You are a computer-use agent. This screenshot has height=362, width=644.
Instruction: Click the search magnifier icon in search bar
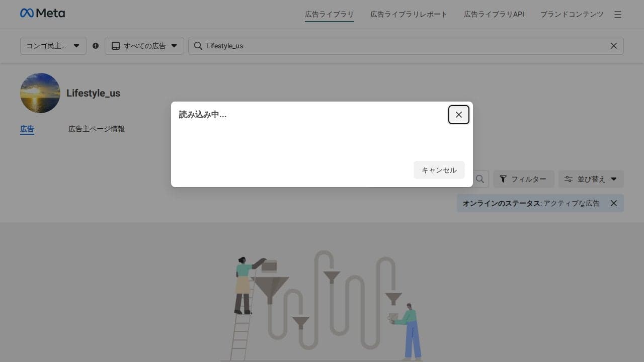pos(198,46)
